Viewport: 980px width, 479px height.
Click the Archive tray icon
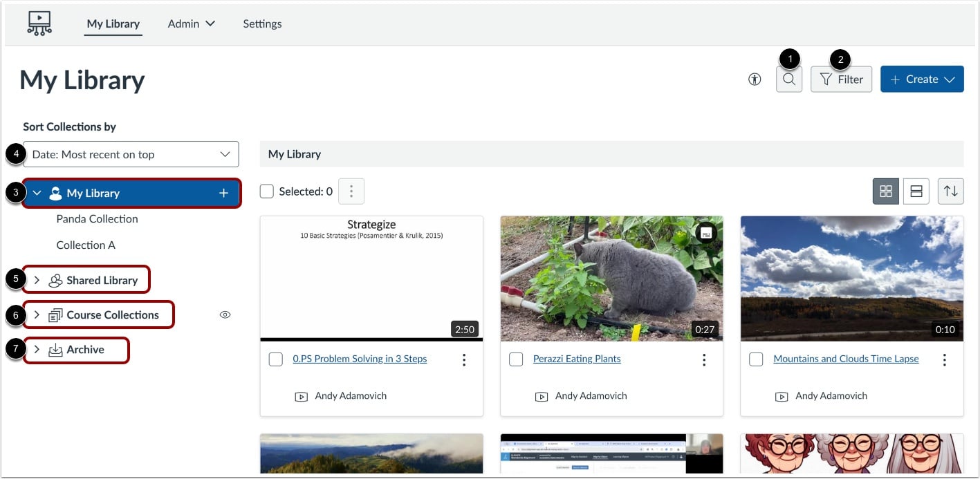point(55,350)
